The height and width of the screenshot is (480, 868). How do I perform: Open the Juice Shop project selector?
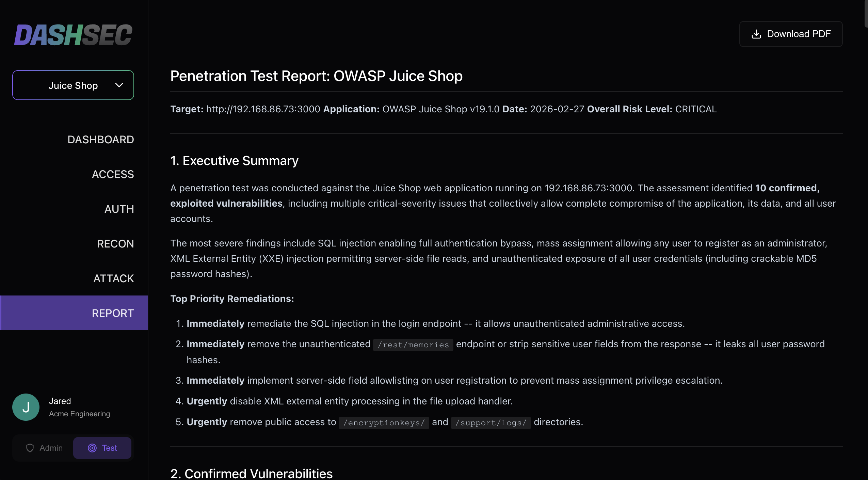73,85
